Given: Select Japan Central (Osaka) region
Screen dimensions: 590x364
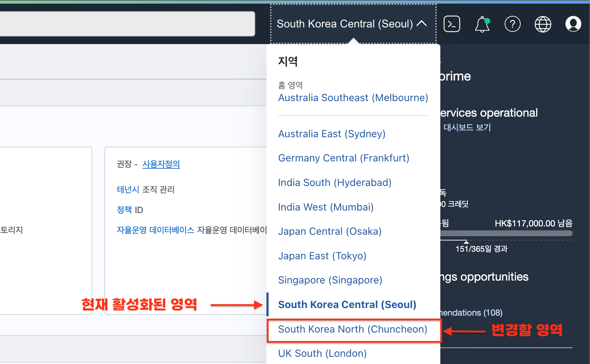Looking at the screenshot, I should tap(330, 231).
